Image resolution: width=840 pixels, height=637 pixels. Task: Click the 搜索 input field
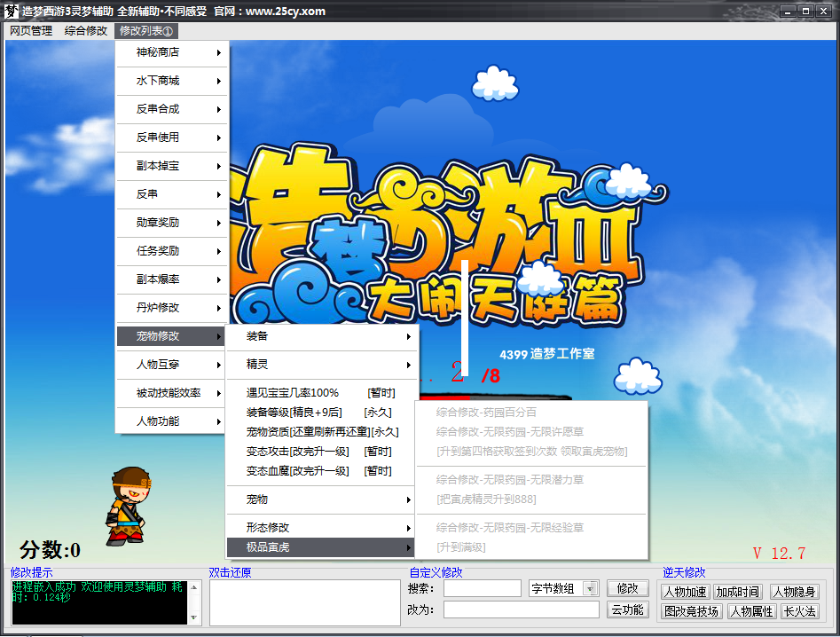tap(483, 589)
